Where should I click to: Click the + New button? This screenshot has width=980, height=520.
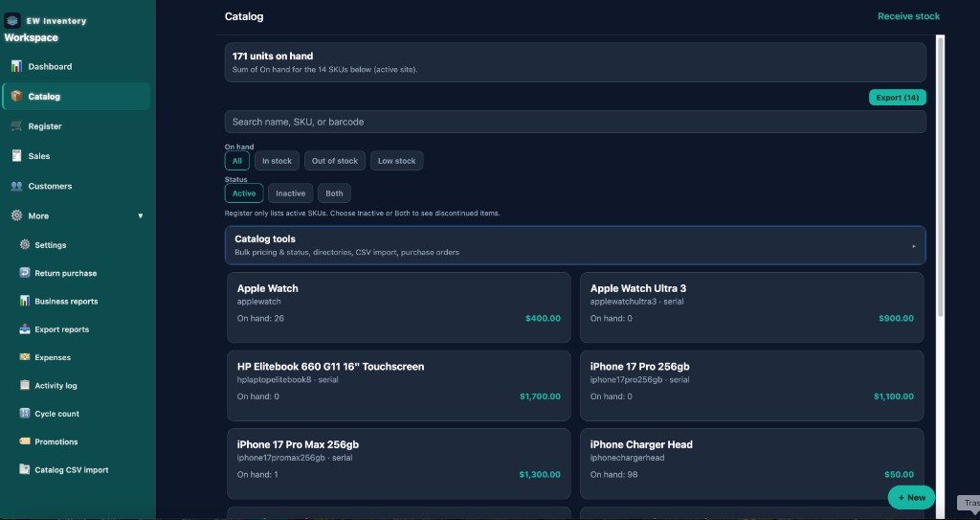911,497
